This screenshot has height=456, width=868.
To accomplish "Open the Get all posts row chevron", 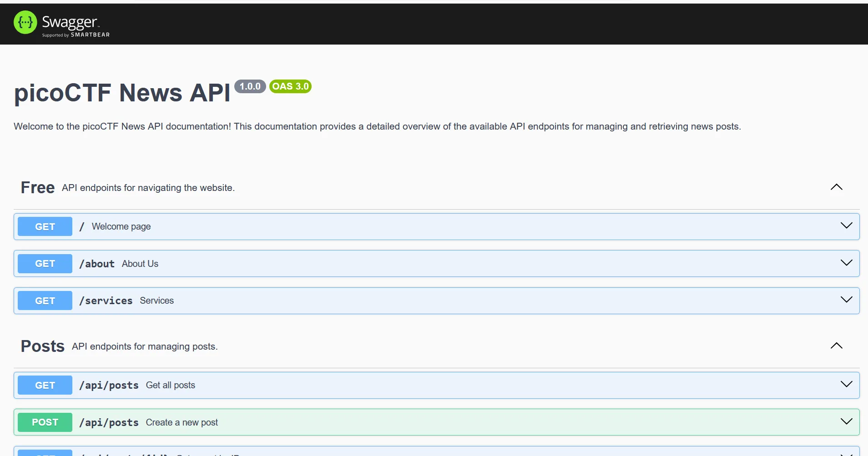I will [846, 385].
